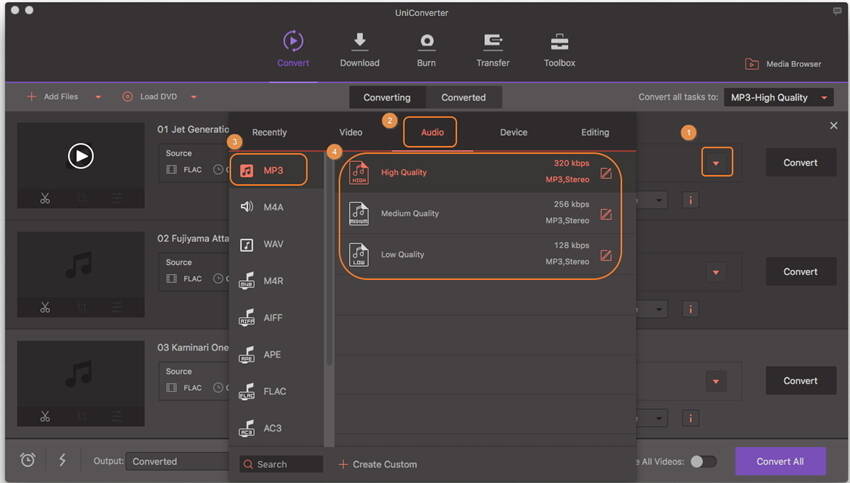The image size is (850, 483).
Task: Click the Load DVD disc icon
Action: (x=127, y=96)
